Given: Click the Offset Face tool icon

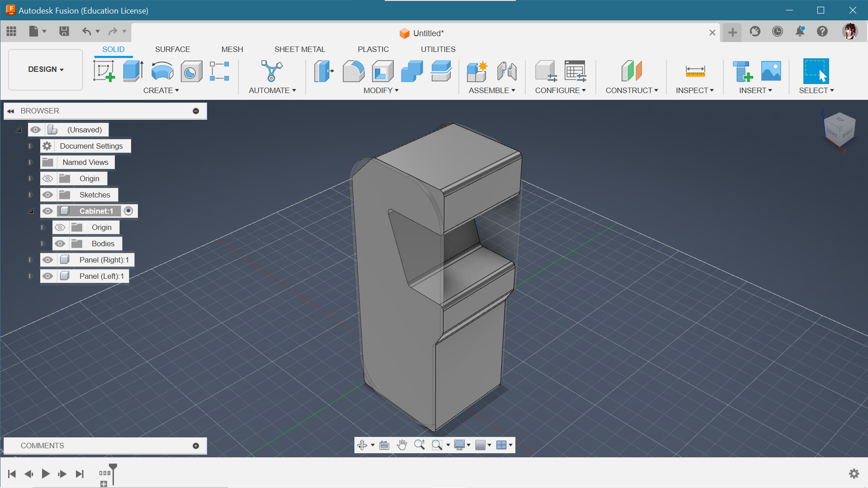Looking at the screenshot, I should (x=441, y=71).
